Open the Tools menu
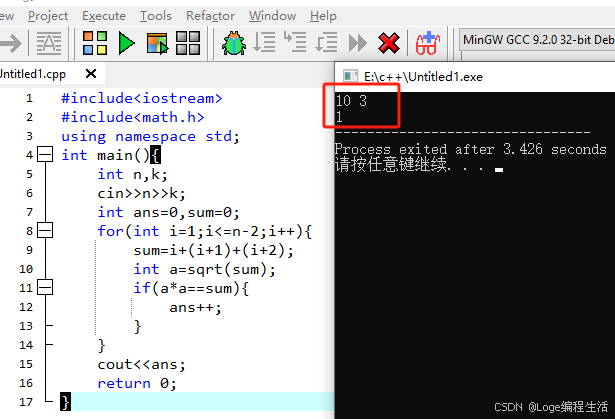This screenshot has width=615, height=419. pos(156,16)
